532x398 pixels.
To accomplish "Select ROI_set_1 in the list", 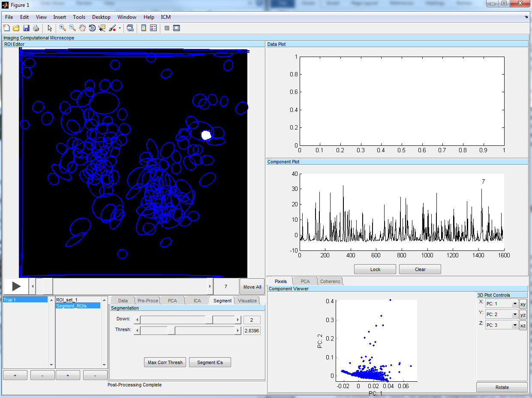I will (67, 300).
